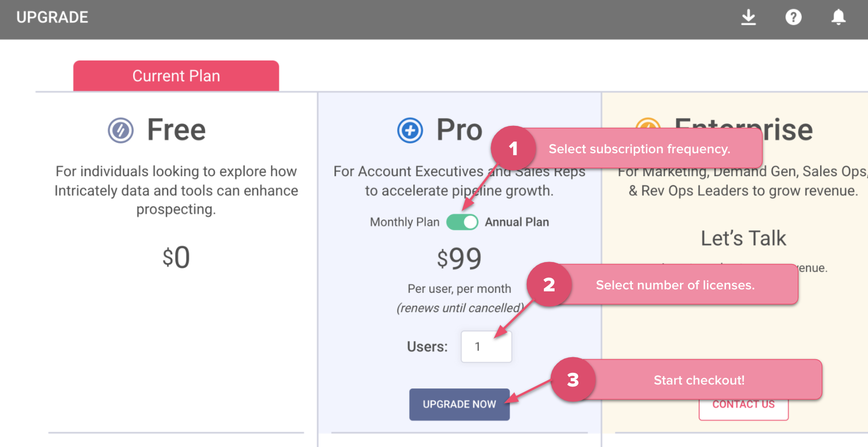Select the Annual Plan label

(x=517, y=222)
